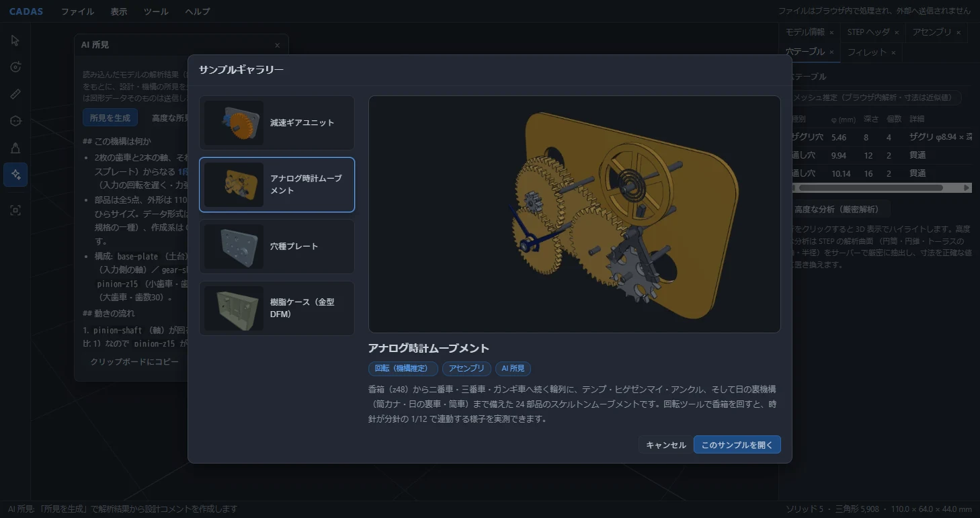This screenshot has height=518, width=980.
Task: Close the STEP ヘッダ tab
Action: point(896,32)
